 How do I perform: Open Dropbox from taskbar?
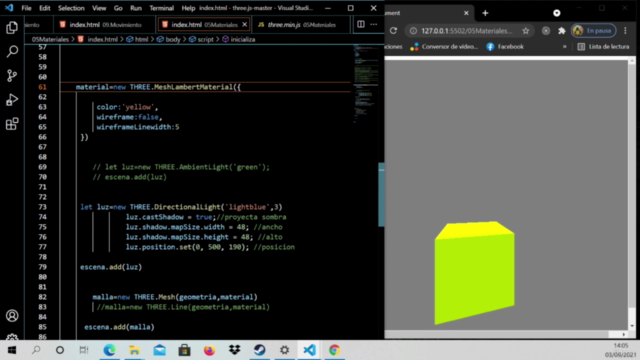coord(235,350)
